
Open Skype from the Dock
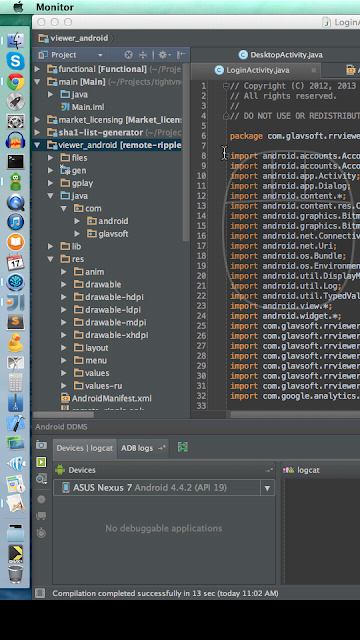pos(16,61)
